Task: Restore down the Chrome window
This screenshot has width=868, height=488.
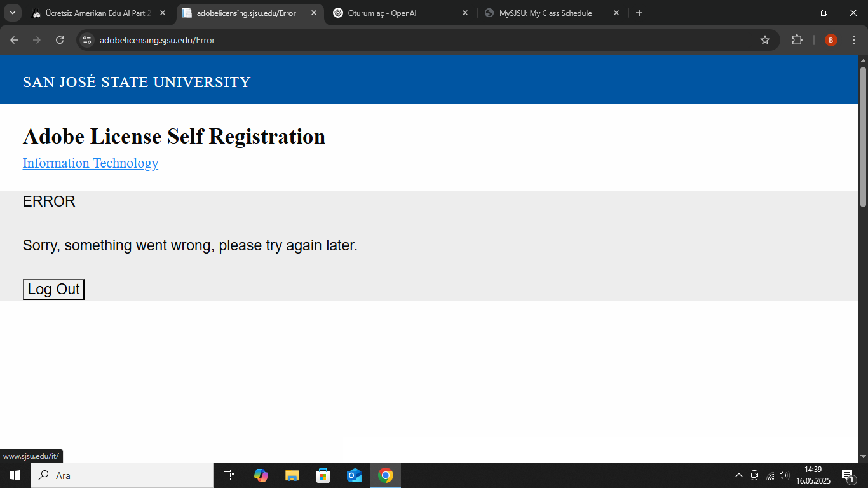Action: click(824, 13)
